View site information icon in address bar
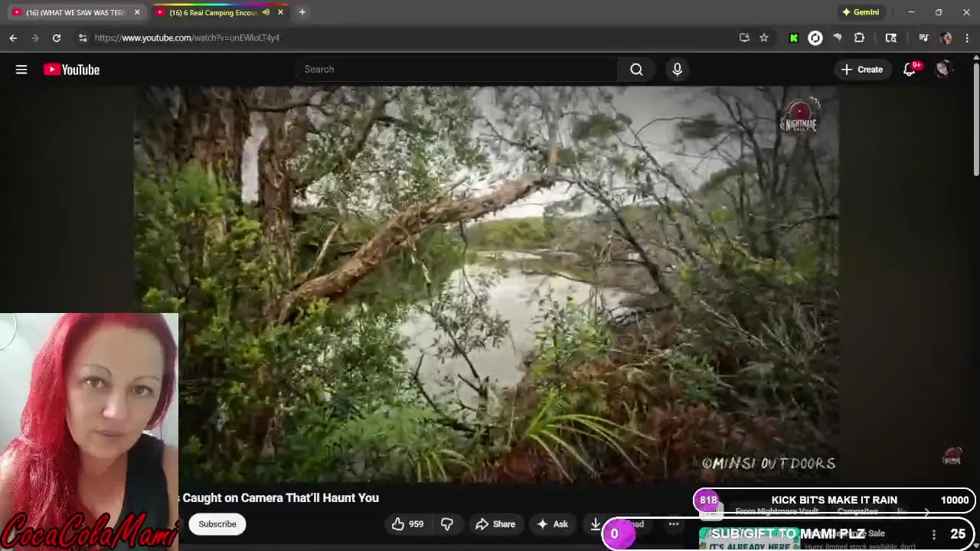This screenshot has width=980, height=551. click(x=83, y=37)
